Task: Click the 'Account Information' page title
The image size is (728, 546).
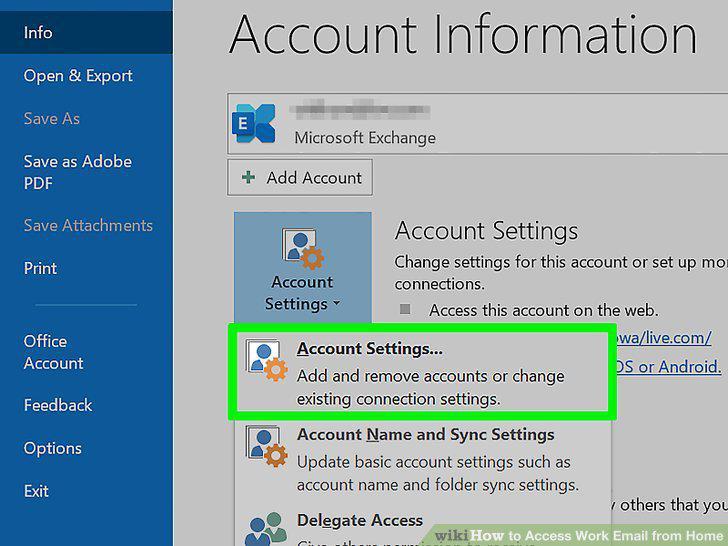Action: pos(463,34)
